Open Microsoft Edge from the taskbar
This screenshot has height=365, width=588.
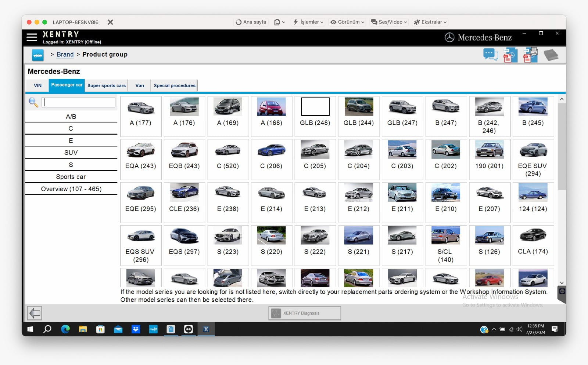click(x=65, y=329)
